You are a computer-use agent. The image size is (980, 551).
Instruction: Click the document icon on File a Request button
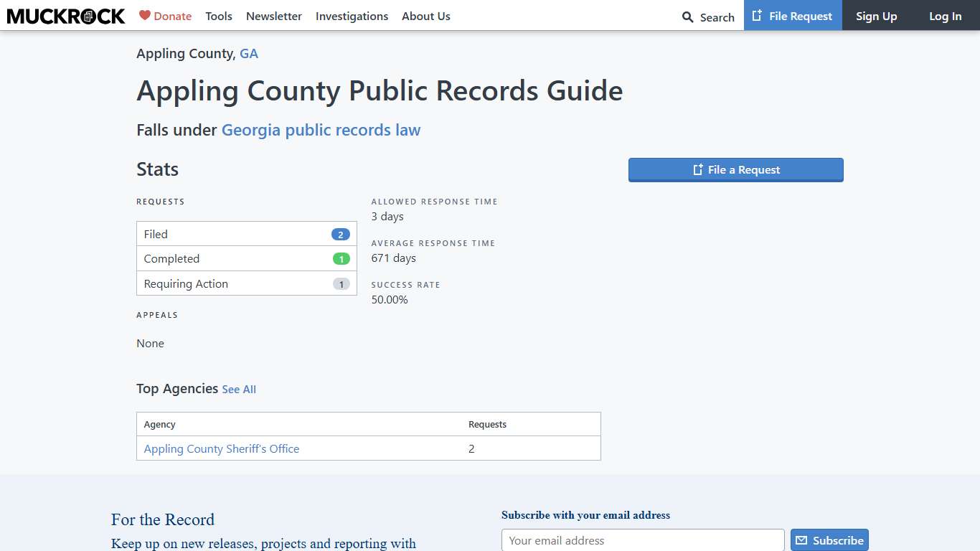tap(697, 169)
